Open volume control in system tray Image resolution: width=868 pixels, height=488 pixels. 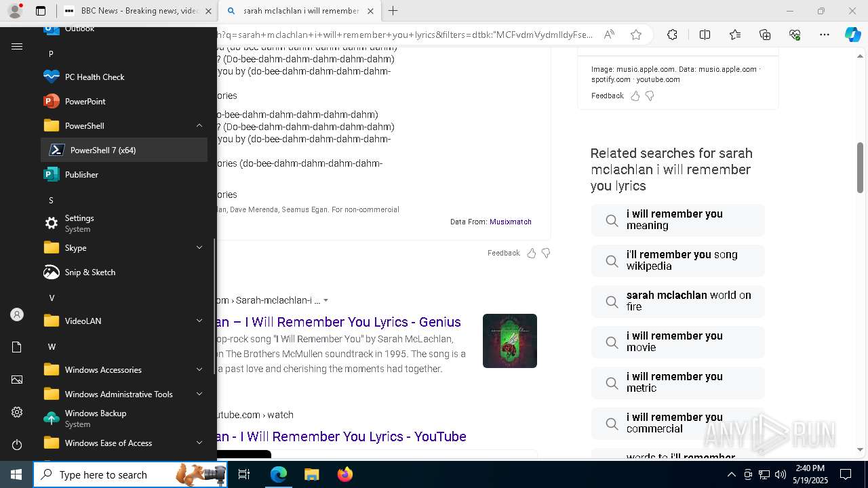click(781, 474)
